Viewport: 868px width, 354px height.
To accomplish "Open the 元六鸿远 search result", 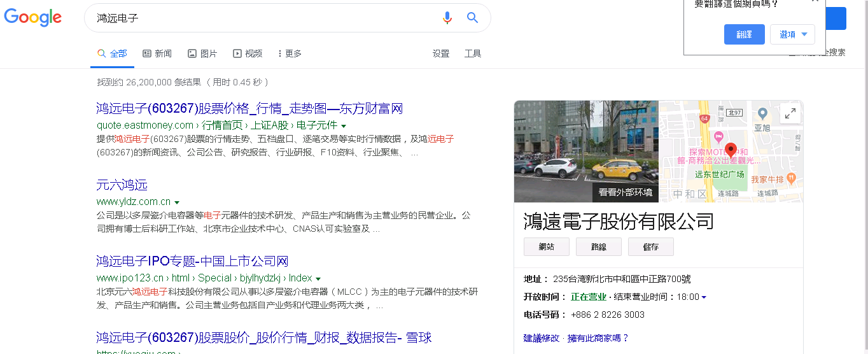I will (122, 185).
